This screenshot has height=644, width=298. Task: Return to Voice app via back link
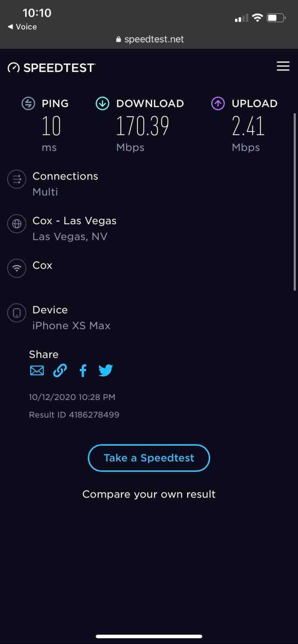[22, 27]
